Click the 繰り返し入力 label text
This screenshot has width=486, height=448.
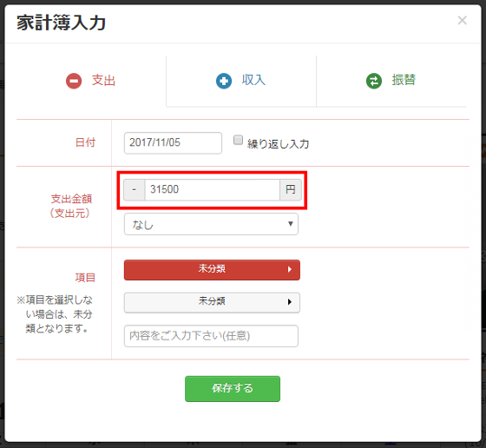[278, 144]
